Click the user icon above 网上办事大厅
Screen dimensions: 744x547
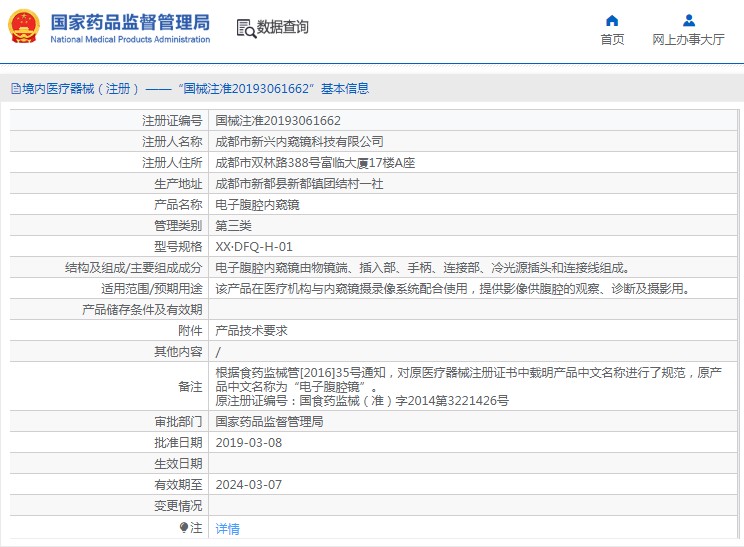(x=688, y=20)
